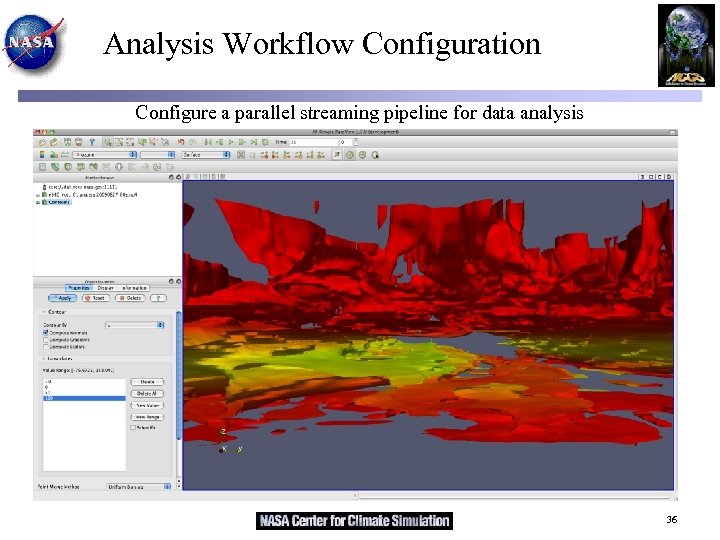Check Compute Scalars checkbox
The width and height of the screenshot is (720, 540).
[x=46, y=347]
